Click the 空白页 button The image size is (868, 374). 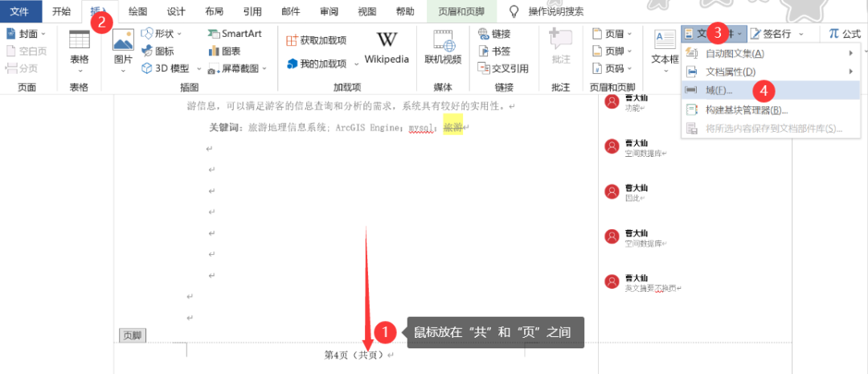click(x=26, y=51)
